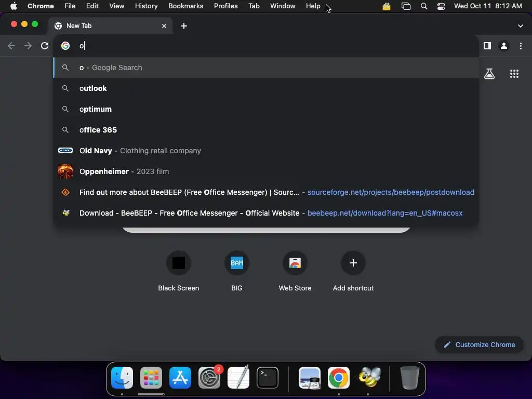
Task: Open the Edit menu
Action: point(92,6)
